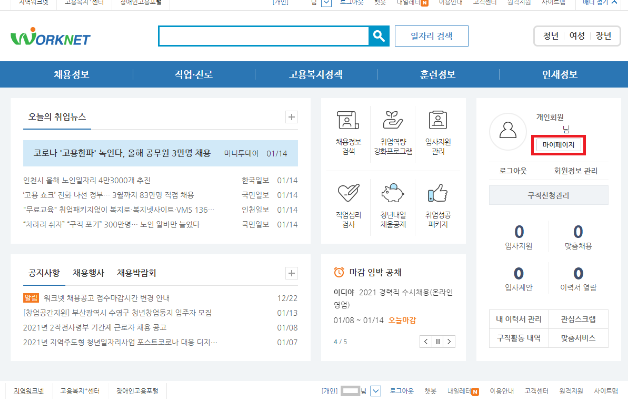Open the 워크넷 채용공고 접수마감시간 변경 notice

(x=107, y=298)
